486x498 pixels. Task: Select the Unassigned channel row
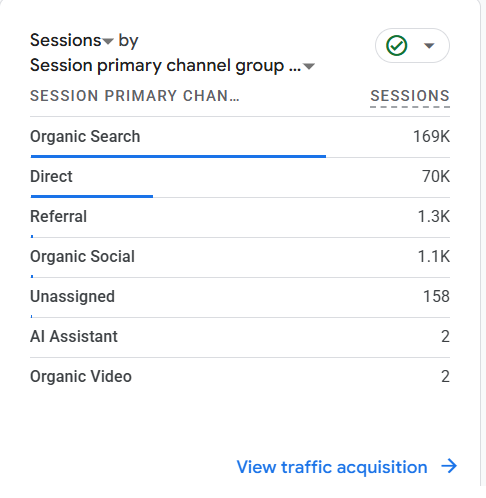[x=240, y=297]
